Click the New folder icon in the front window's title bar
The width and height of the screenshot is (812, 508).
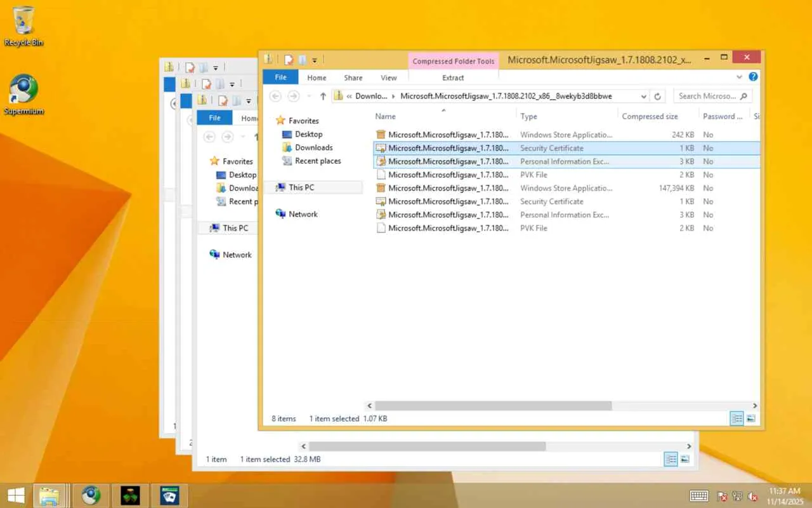pyautogui.click(x=303, y=60)
